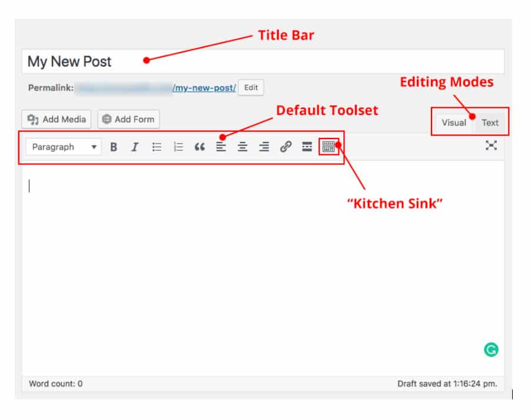This screenshot has height=420, width=531.
Task: Click the Add Form button
Action: [x=128, y=119]
